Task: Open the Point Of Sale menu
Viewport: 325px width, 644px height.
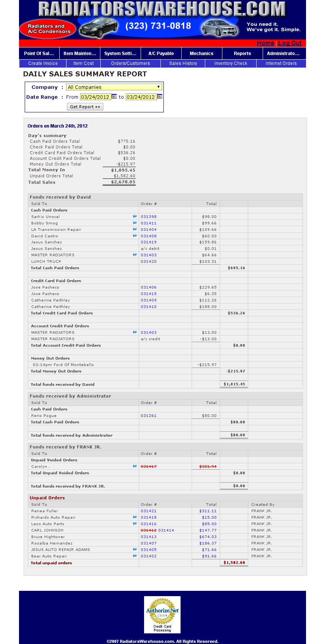Action: [x=39, y=54]
